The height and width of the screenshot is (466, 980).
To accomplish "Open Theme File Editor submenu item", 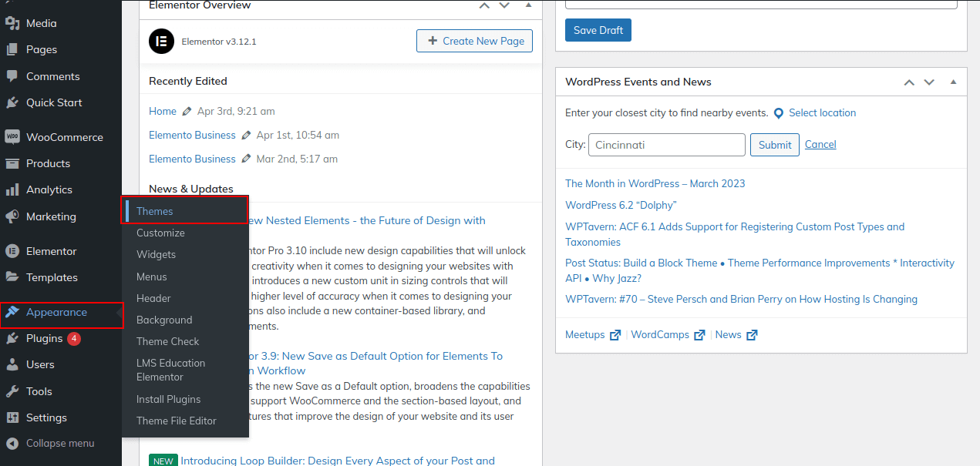I will click(177, 421).
